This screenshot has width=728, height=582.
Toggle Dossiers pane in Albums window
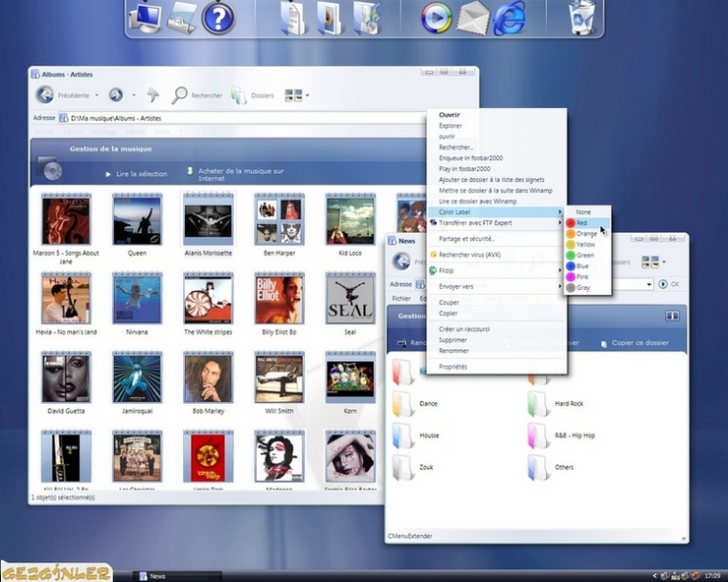coord(253,95)
